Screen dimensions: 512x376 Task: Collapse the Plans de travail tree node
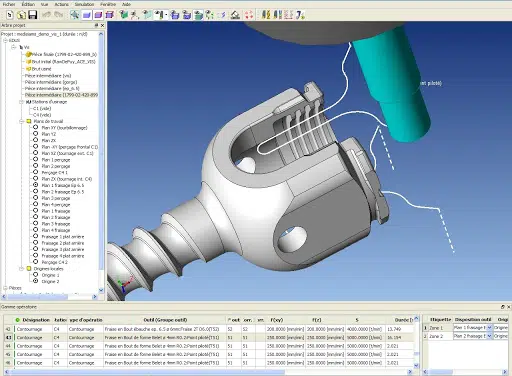[x=22, y=121]
